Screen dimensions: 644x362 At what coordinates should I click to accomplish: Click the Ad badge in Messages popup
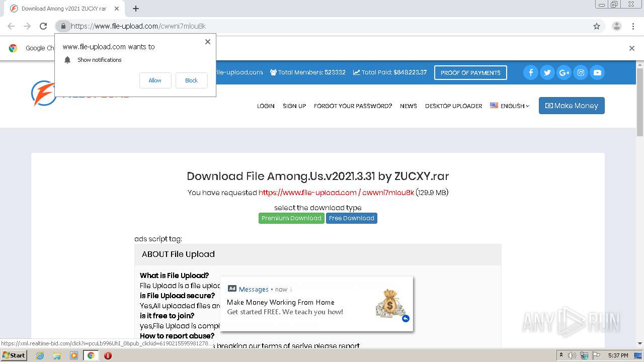tap(232, 289)
